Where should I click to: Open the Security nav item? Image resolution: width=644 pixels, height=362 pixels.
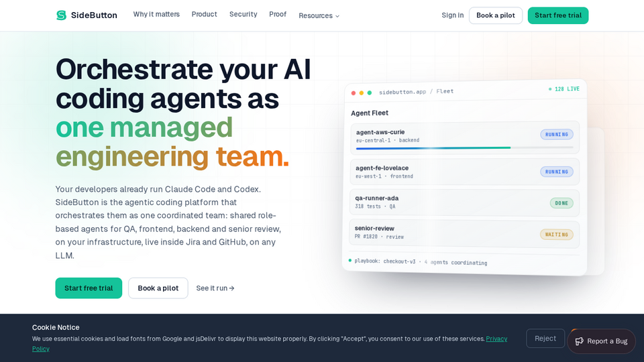pyautogui.click(x=243, y=14)
